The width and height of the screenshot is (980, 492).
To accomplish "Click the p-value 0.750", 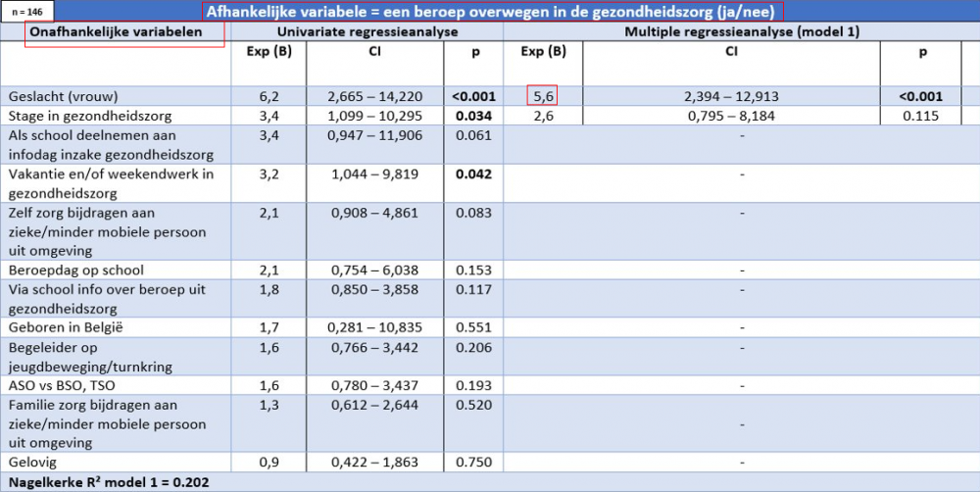I will point(475,463).
